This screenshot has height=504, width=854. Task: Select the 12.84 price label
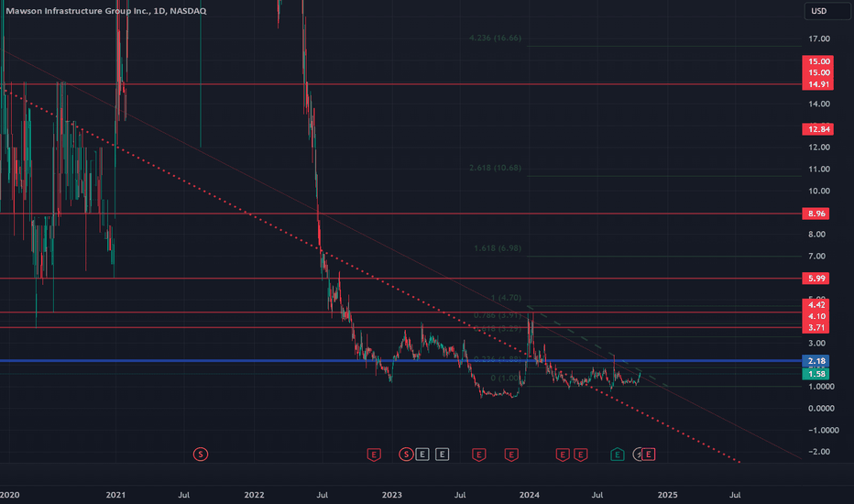(x=817, y=129)
